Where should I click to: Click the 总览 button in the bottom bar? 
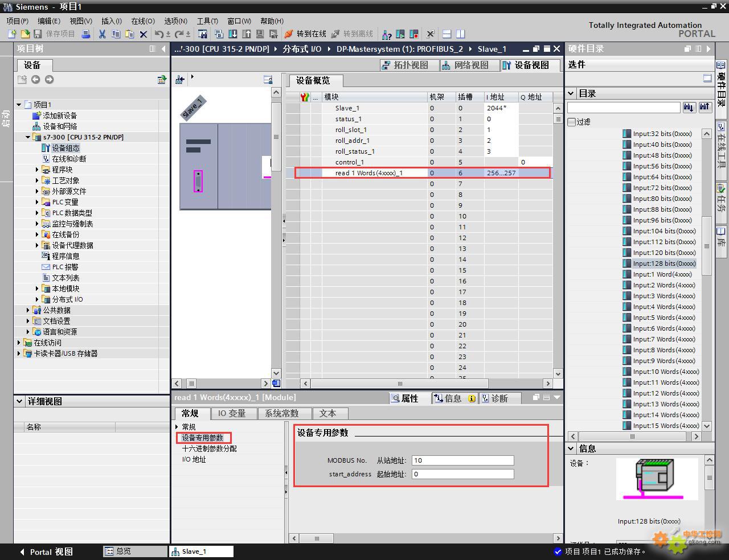tap(136, 551)
